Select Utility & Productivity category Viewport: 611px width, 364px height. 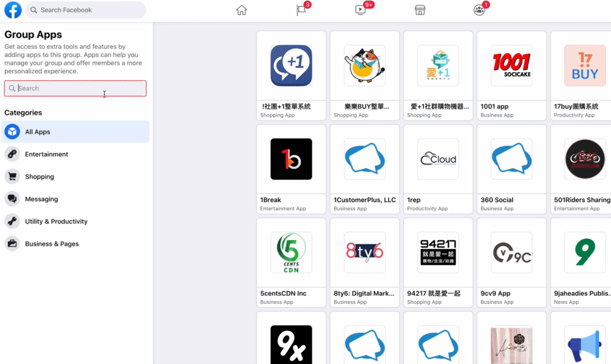click(56, 222)
